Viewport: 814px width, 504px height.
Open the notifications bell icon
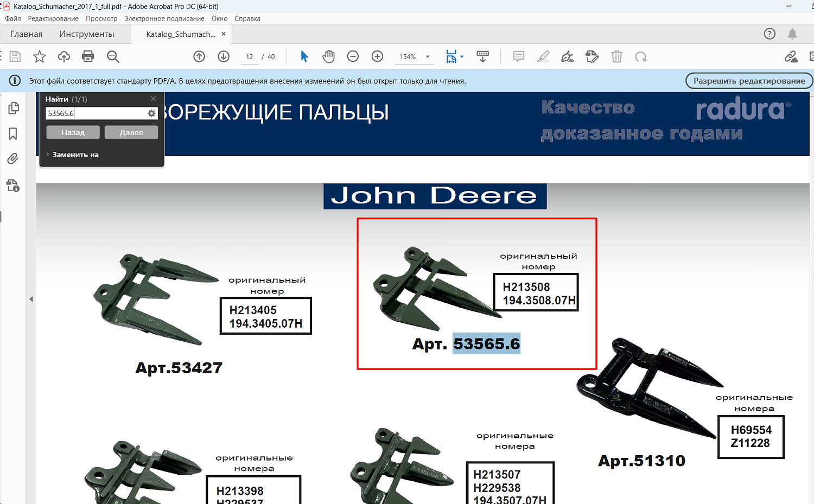pos(792,34)
